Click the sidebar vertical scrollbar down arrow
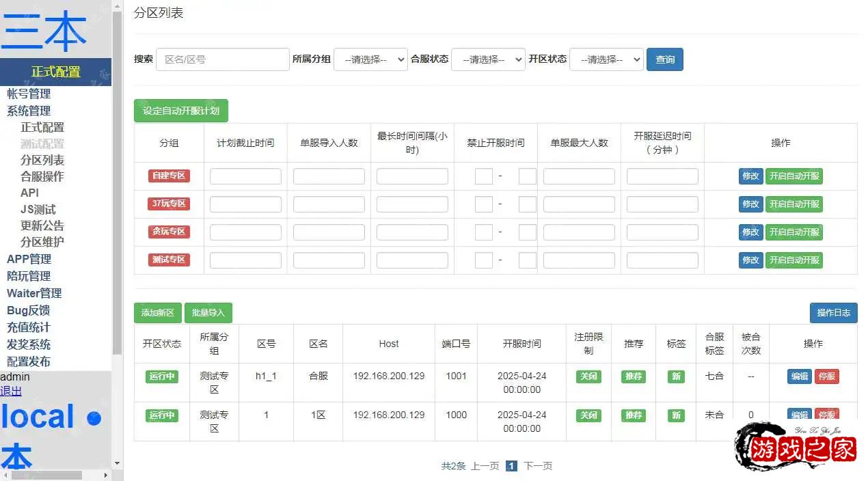This screenshot has height=481, width=868. [x=117, y=463]
